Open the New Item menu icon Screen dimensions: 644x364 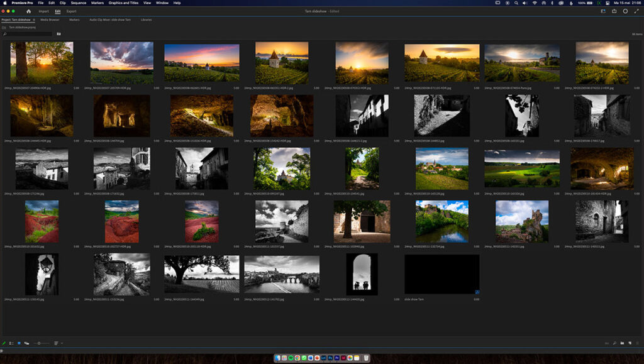630,343
